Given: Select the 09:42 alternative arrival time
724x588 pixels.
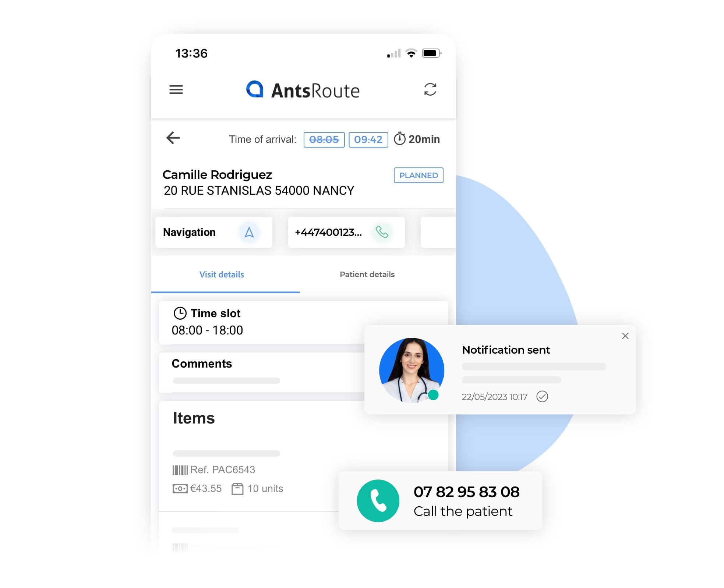Looking at the screenshot, I should [x=368, y=139].
